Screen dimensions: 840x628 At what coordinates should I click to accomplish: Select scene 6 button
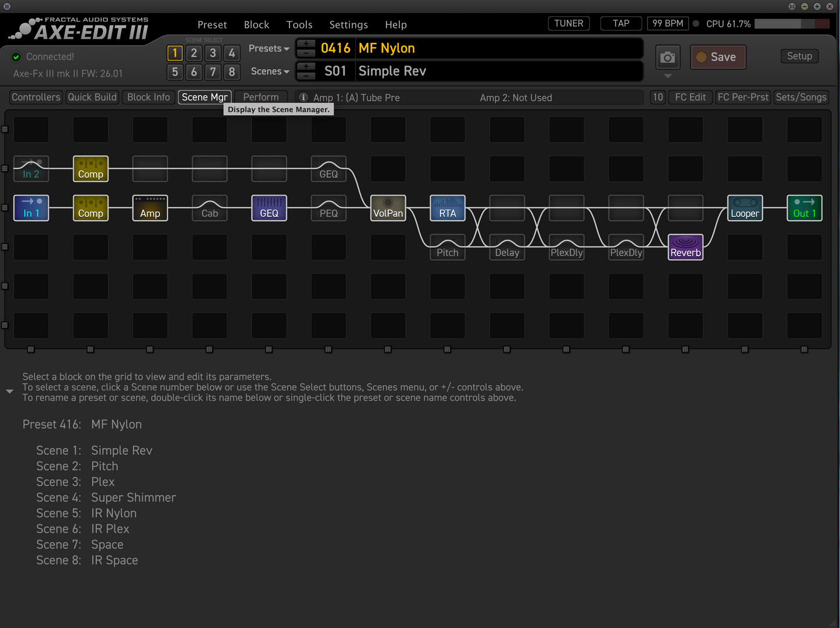click(194, 72)
